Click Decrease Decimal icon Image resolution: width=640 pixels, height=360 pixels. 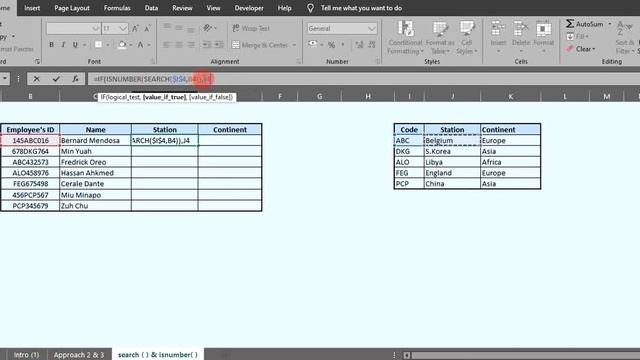pyautogui.click(x=372, y=45)
